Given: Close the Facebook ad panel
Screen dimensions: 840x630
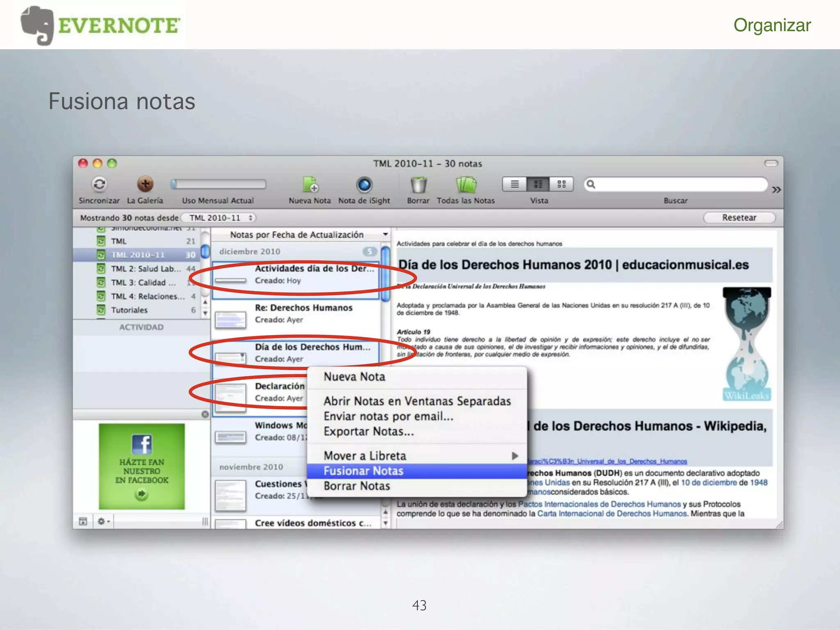Looking at the screenshot, I should point(205,414).
